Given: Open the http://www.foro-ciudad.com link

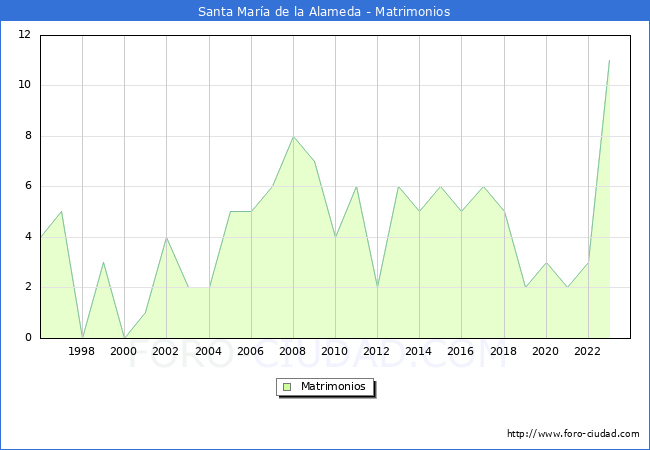Looking at the screenshot, I should [573, 434].
